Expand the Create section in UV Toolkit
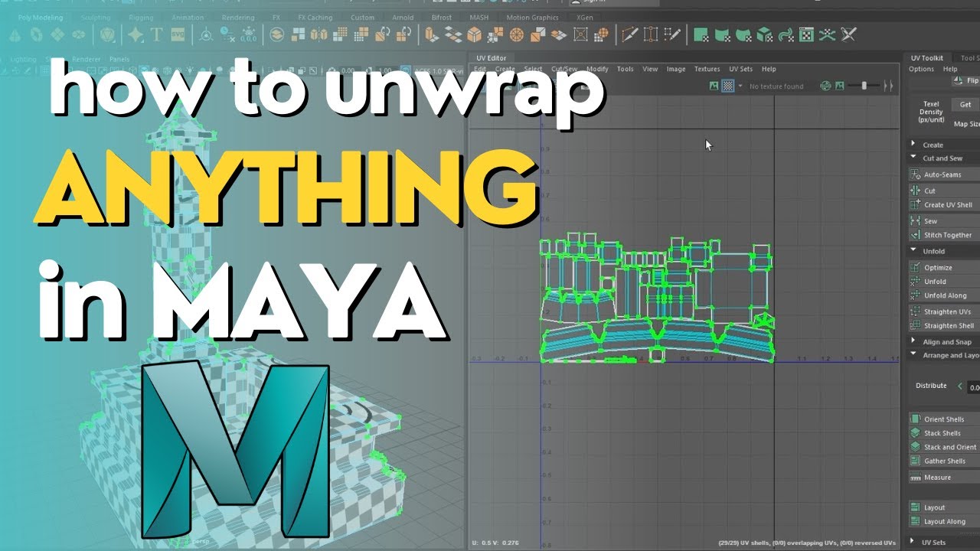Image resolution: width=980 pixels, height=551 pixels. (913, 144)
